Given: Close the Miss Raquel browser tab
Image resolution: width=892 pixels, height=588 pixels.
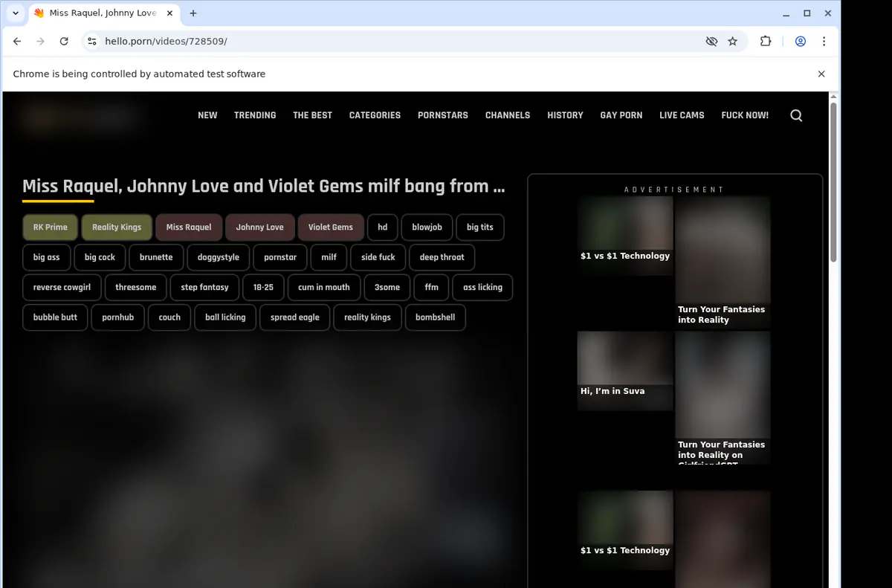Looking at the screenshot, I should (169, 13).
